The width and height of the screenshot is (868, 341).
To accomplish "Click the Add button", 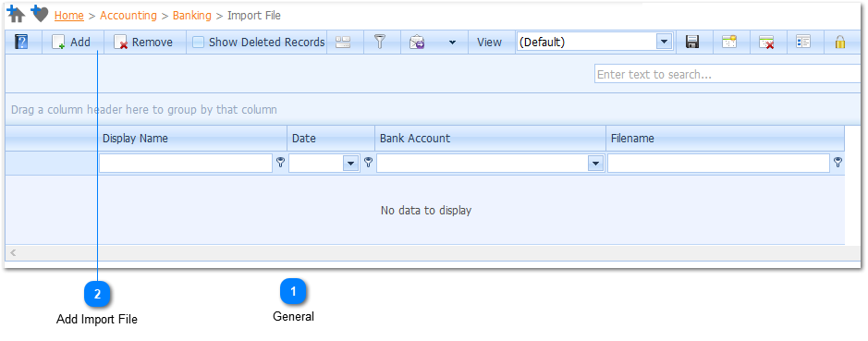I will tap(72, 43).
